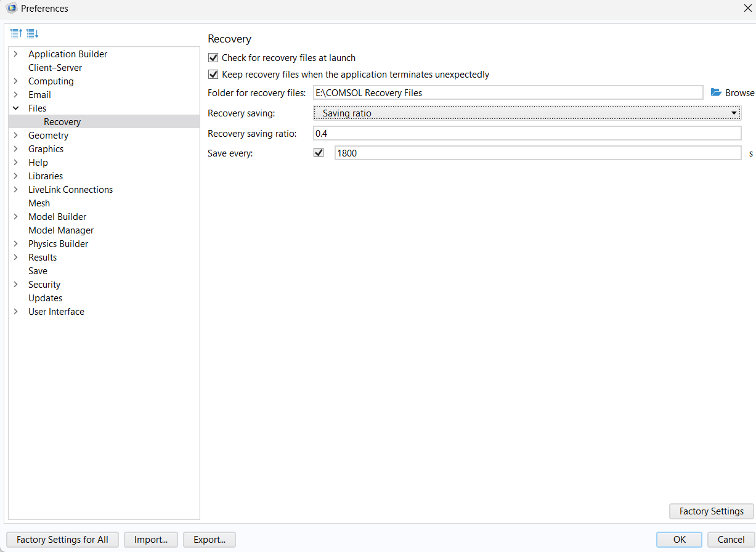Open the Recovery saving dropdown
The height and width of the screenshot is (552, 756).
pos(527,113)
